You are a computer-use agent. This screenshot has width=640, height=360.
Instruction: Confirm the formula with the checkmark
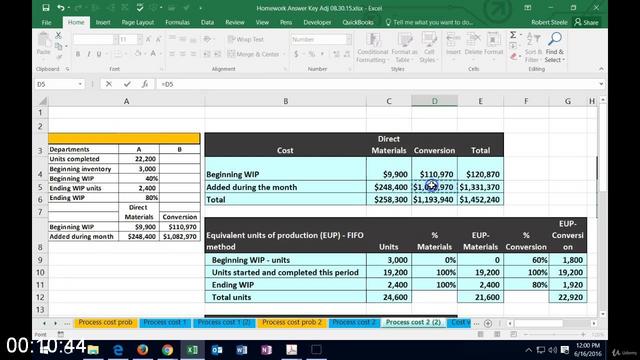tap(127, 84)
